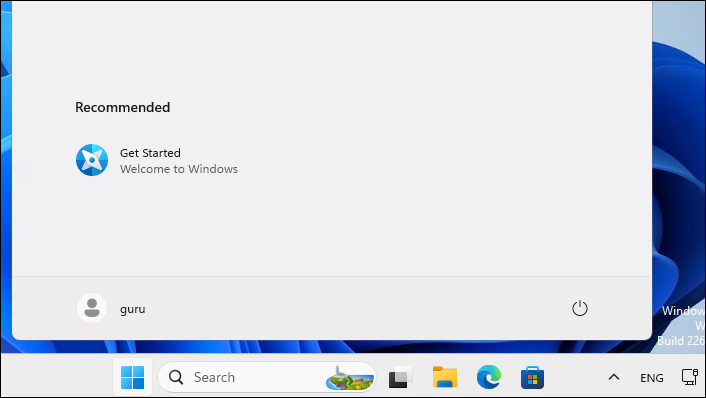This screenshot has height=398, width=706.
Task: Open Microsoft Store from the taskbar
Action: (532, 377)
